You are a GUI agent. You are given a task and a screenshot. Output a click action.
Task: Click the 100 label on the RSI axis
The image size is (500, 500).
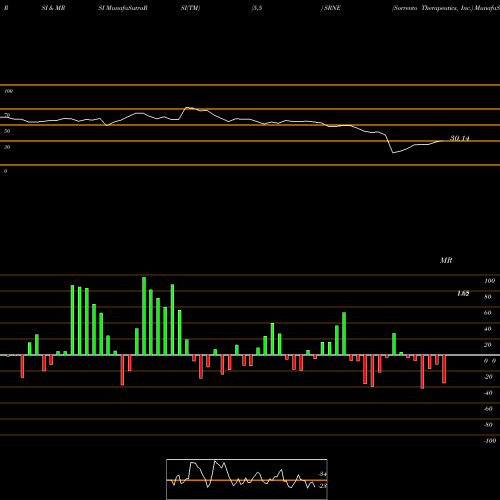coord(8,91)
